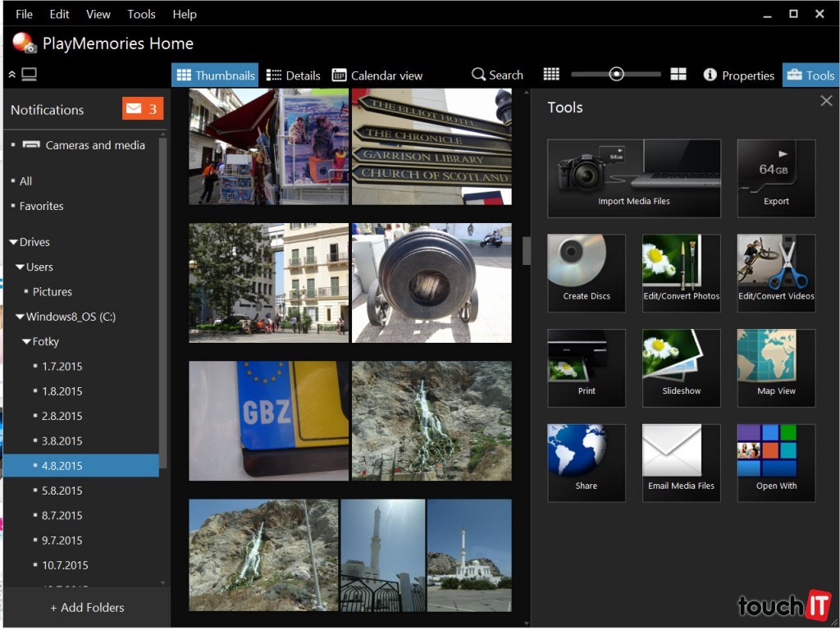Launch the Create Discs tool

coord(587,272)
